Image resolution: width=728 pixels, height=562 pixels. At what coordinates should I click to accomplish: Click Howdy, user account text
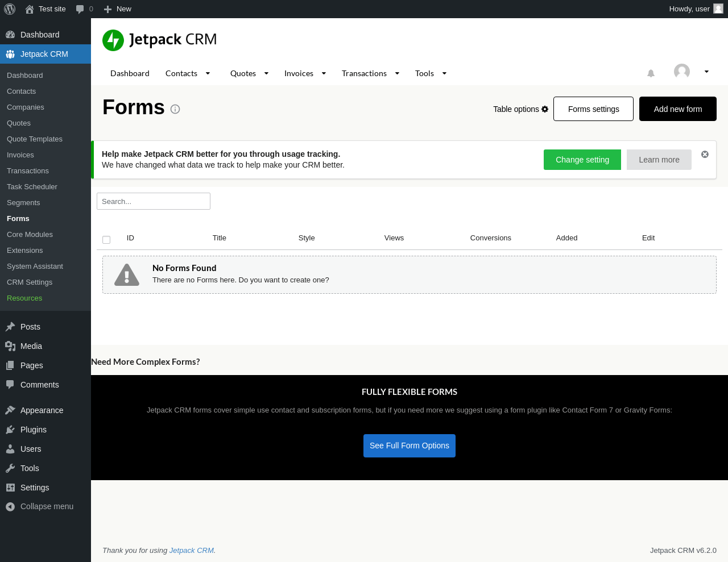point(689,9)
